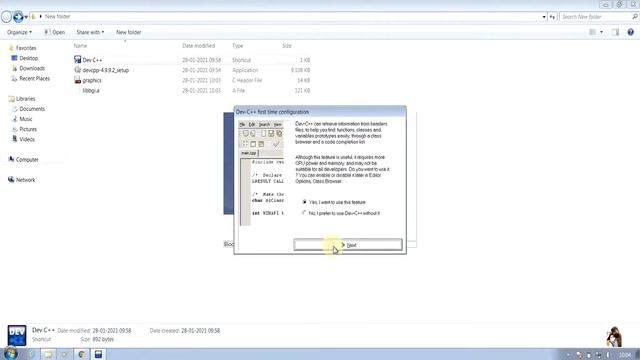Expand address bar previous locations dropdown
Screen dimensions: 640x360
(544, 17)
